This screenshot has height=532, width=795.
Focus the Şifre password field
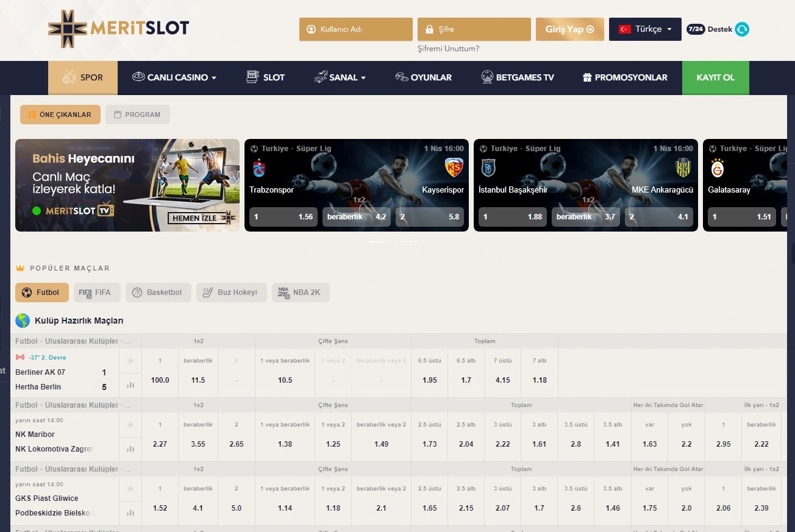[474, 29]
